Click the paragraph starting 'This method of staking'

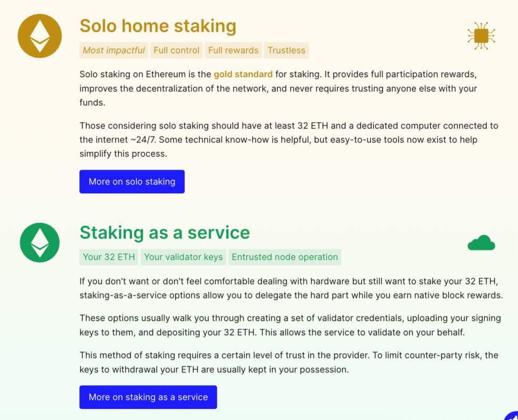[x=289, y=362]
